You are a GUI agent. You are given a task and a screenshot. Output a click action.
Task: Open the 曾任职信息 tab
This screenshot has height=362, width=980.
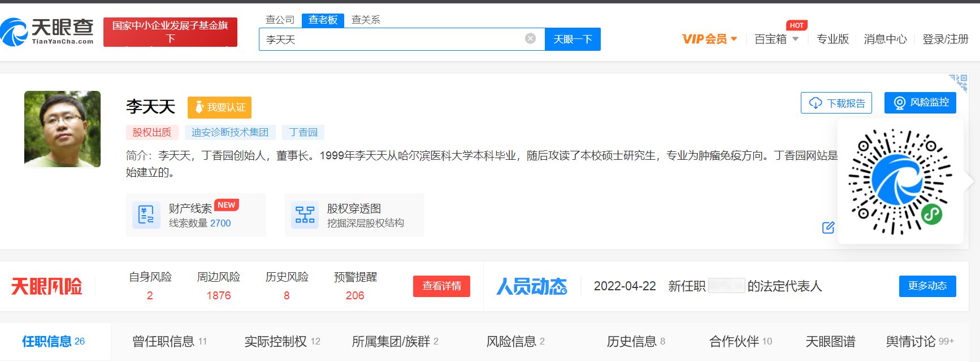click(169, 341)
